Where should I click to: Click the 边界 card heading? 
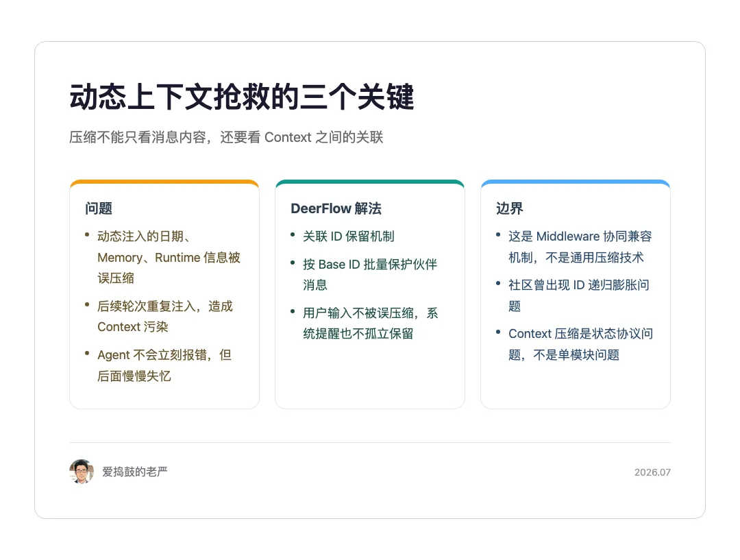coord(510,208)
